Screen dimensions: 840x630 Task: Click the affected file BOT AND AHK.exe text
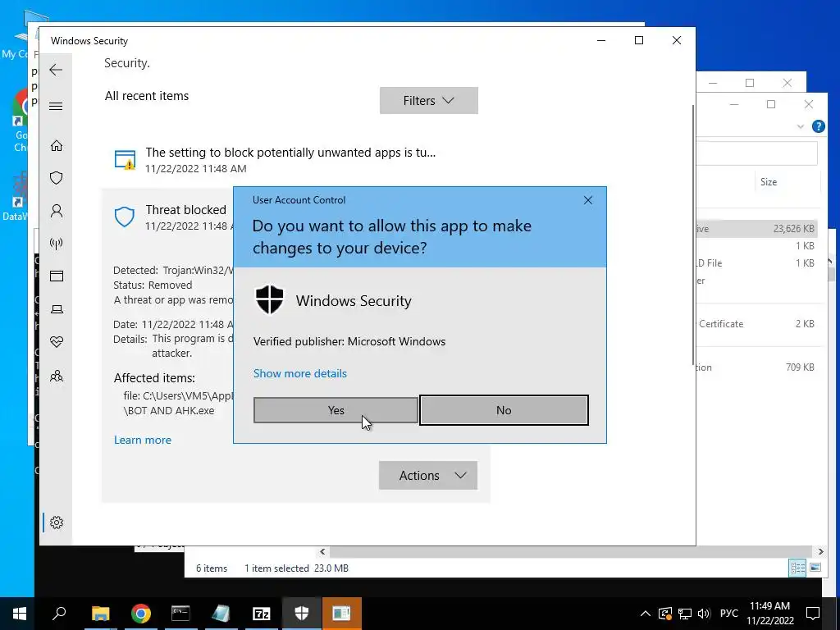click(169, 411)
